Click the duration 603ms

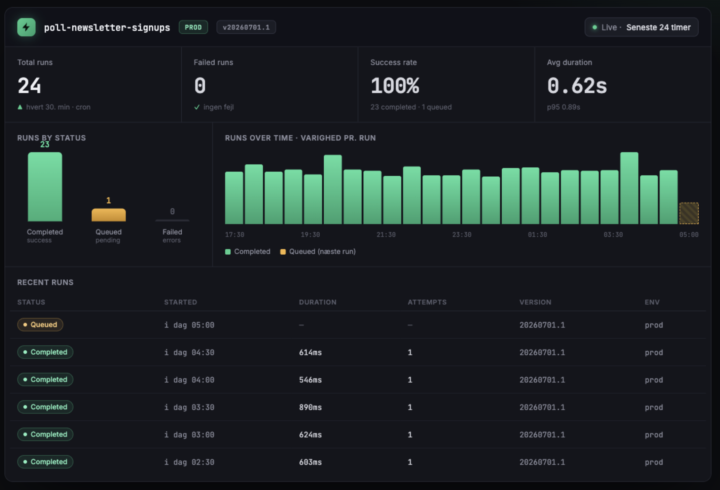310,462
